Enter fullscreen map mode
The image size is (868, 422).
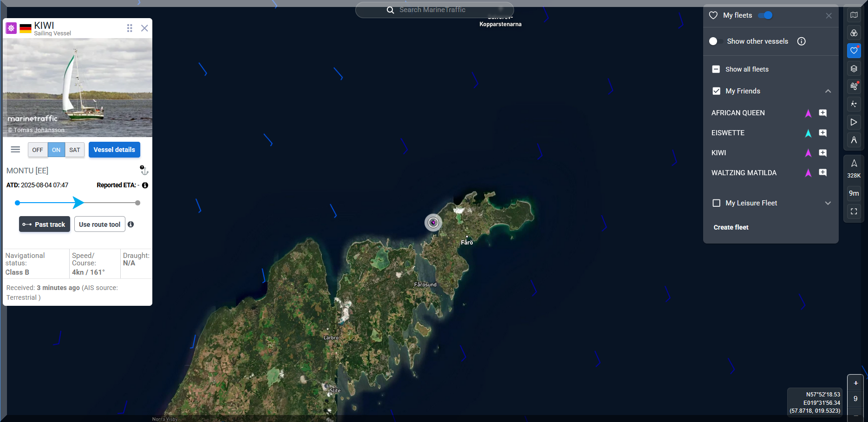(854, 211)
